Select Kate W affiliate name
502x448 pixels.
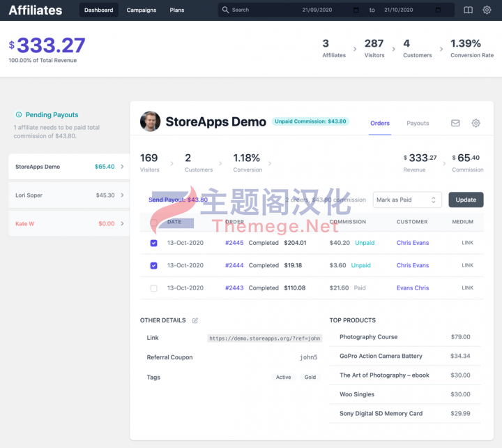coord(24,224)
